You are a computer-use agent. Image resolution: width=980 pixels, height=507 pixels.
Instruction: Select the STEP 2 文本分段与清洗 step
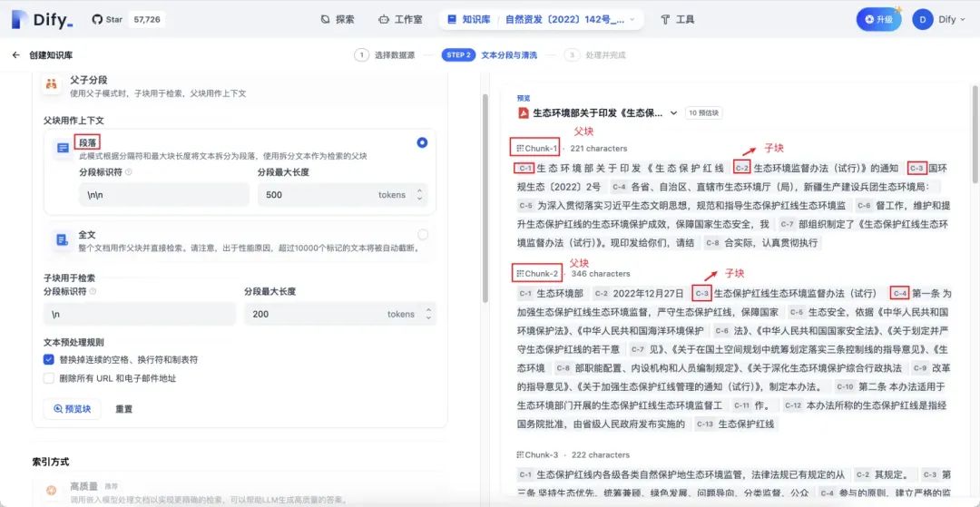489,55
